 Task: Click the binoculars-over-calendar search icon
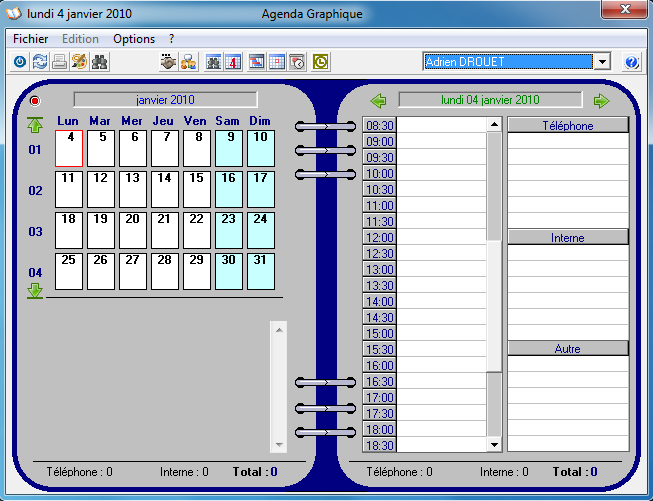coord(214,62)
